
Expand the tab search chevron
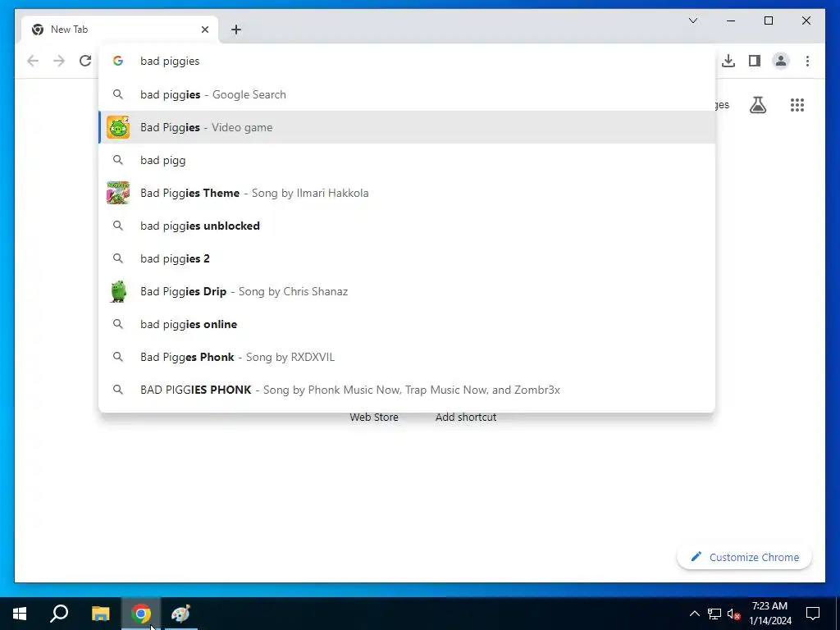(692, 21)
